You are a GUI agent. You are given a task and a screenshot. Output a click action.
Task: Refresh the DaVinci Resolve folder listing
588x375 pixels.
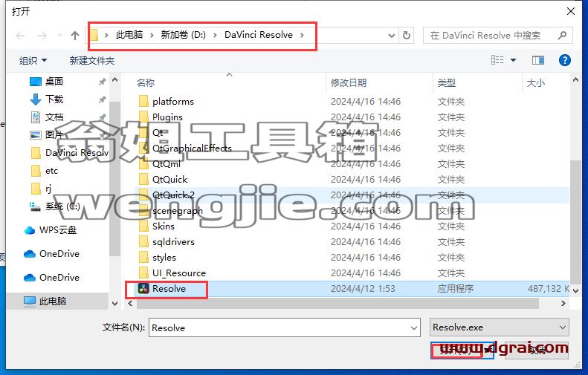click(407, 36)
